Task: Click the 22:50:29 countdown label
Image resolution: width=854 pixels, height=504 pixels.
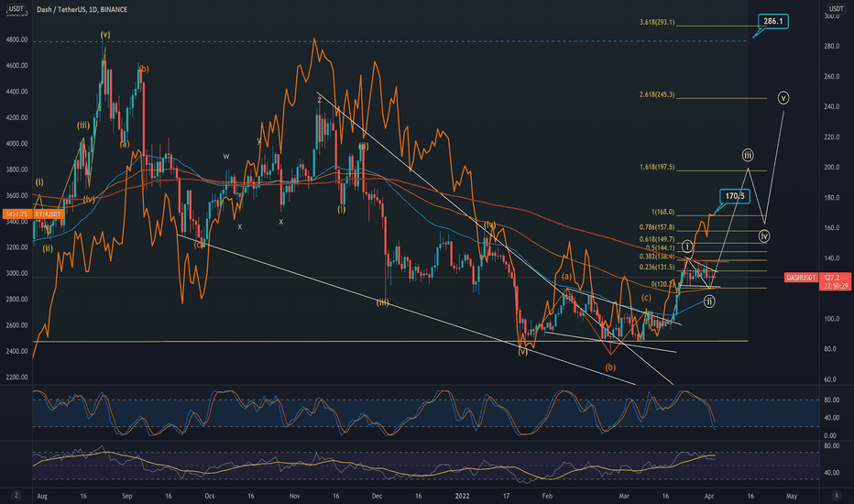Action: click(837, 286)
